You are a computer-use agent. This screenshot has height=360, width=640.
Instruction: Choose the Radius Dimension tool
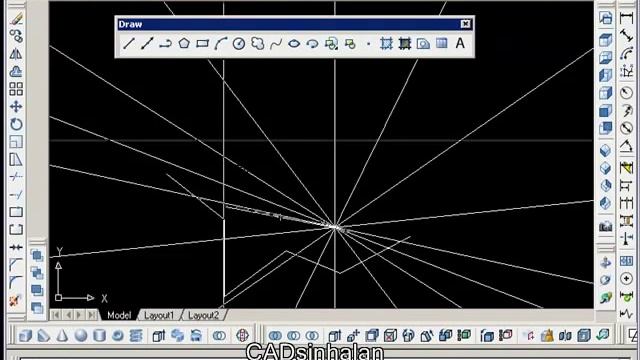point(626,93)
